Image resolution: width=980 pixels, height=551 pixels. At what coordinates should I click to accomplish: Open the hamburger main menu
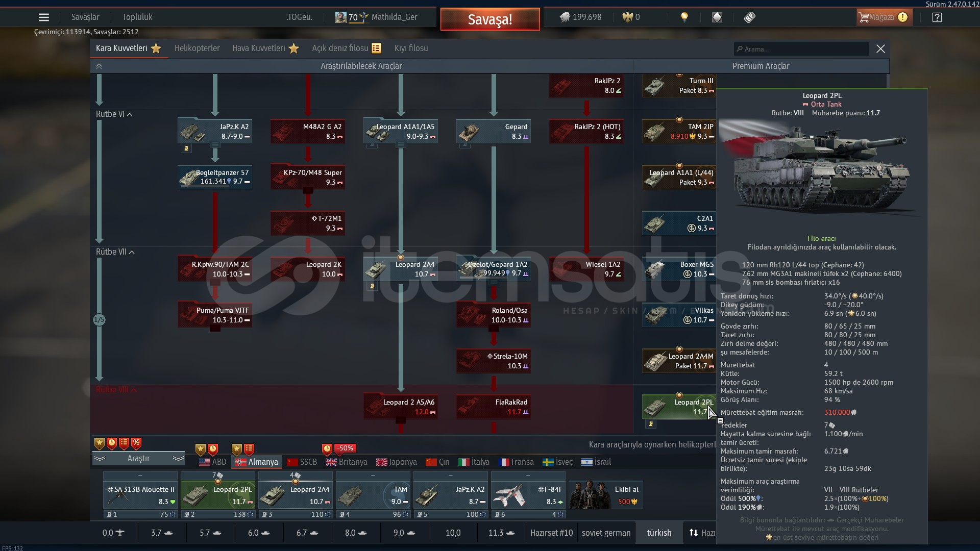coord(44,17)
